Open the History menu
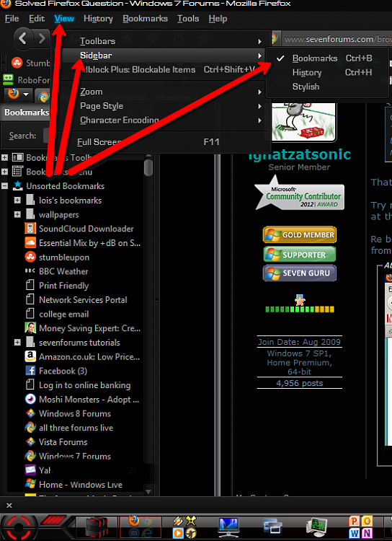The height and width of the screenshot is (541, 392). [98, 19]
